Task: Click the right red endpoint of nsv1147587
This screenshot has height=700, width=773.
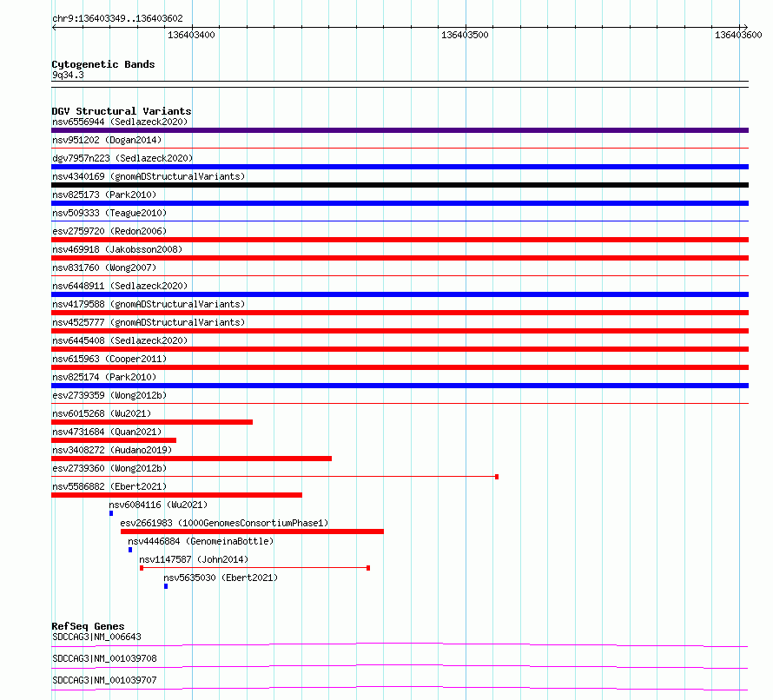Action: pos(368,568)
